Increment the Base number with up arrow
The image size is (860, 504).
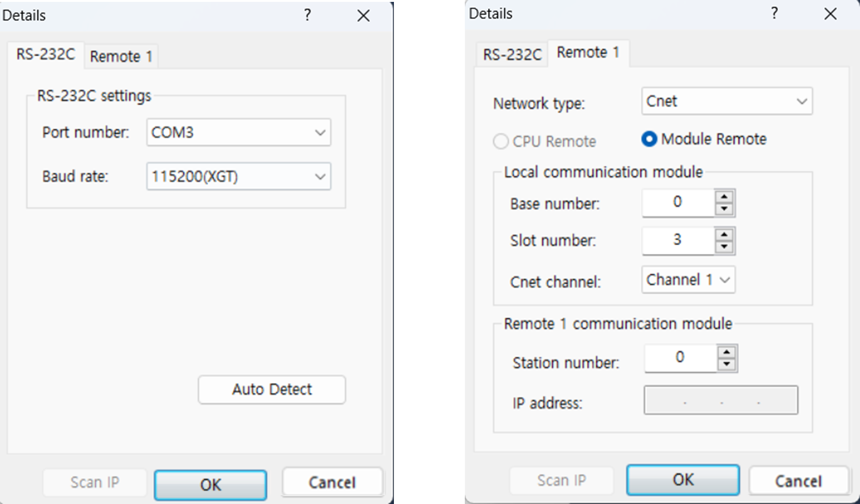click(x=725, y=198)
